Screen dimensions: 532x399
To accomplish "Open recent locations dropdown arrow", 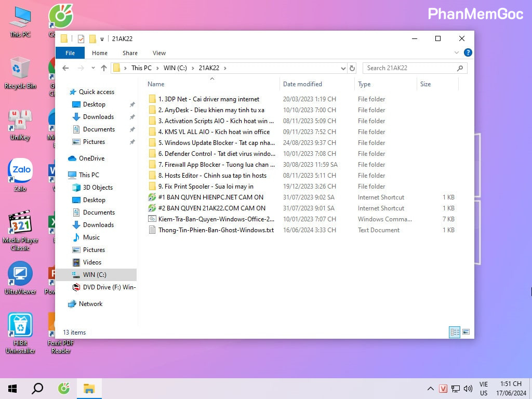I will coord(93,68).
